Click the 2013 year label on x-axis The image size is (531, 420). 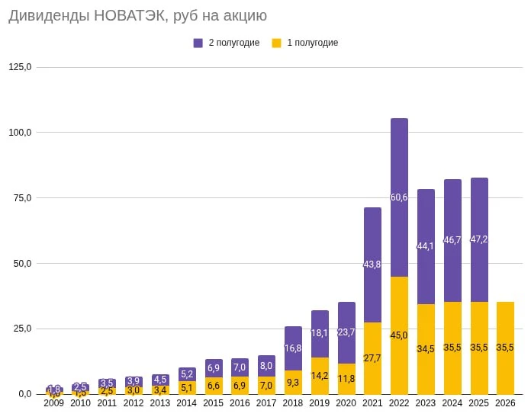click(x=160, y=403)
